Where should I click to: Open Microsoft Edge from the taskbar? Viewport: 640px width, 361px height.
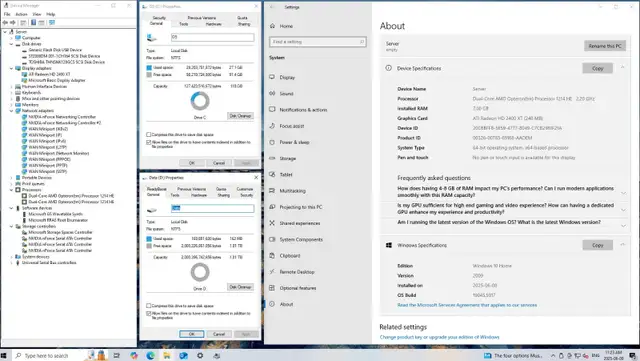[x=150, y=356]
